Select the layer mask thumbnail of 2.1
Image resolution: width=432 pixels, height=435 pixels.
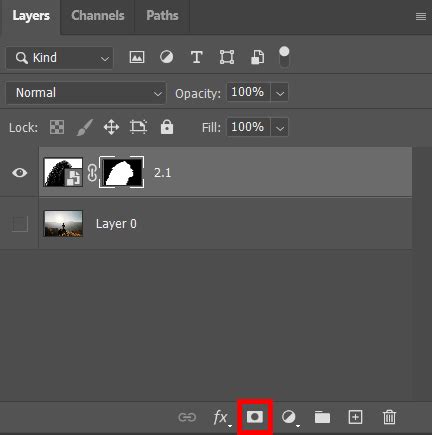click(x=122, y=172)
